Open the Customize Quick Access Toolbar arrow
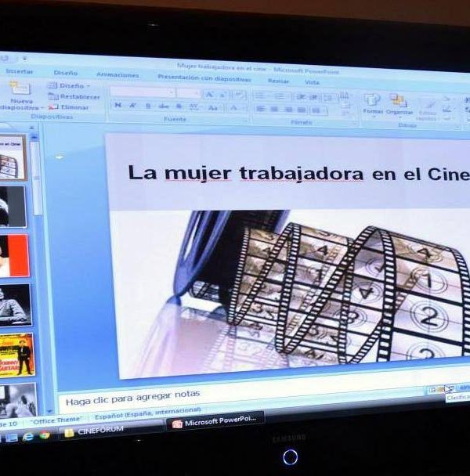This screenshot has width=470, height=476. (x=25, y=59)
